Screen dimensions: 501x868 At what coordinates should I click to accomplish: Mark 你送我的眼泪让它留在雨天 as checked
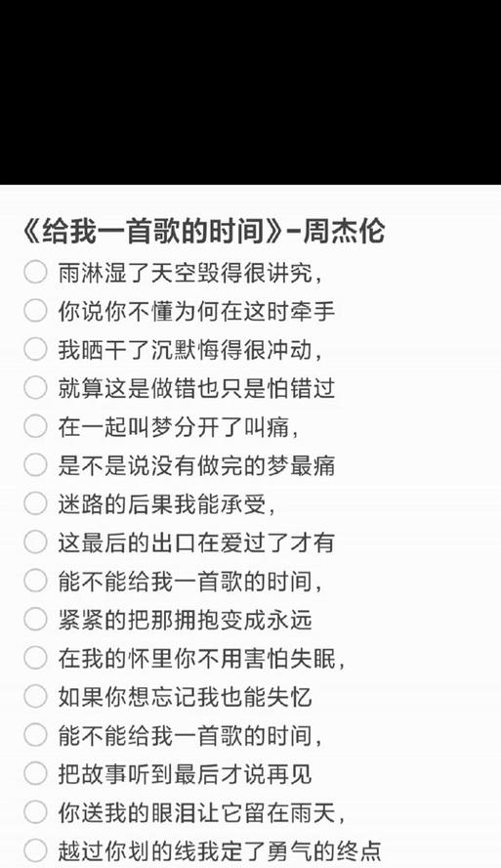(35, 812)
